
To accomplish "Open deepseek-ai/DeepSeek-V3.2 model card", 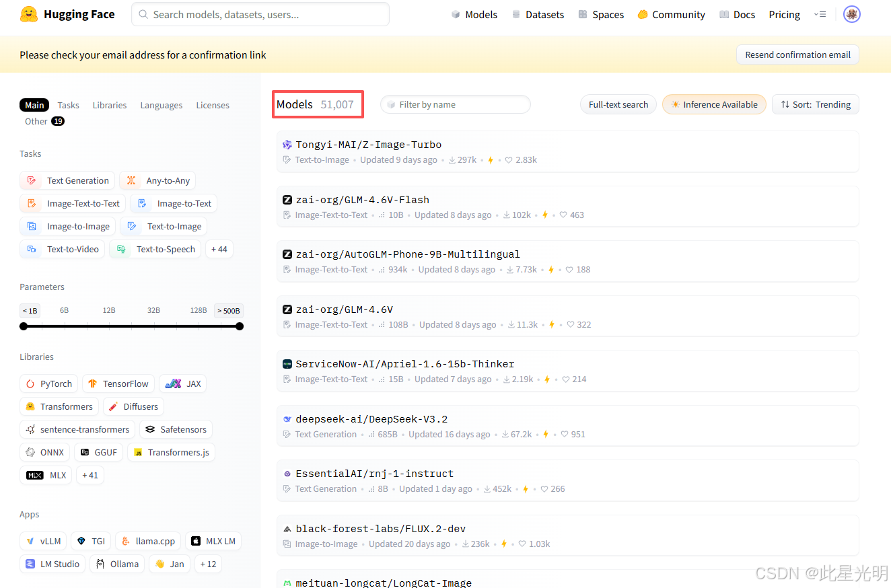I will pos(568,426).
